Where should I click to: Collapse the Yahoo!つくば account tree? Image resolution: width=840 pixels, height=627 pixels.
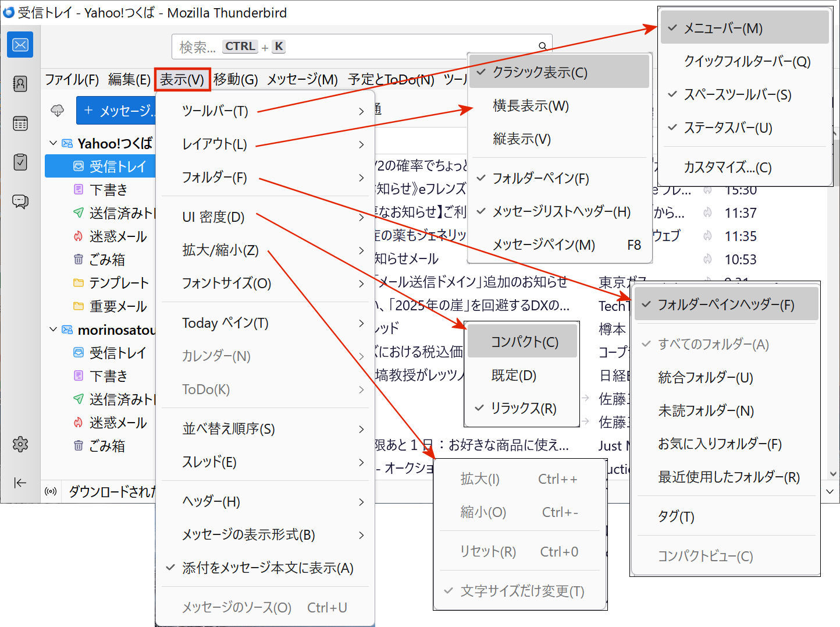[53, 143]
